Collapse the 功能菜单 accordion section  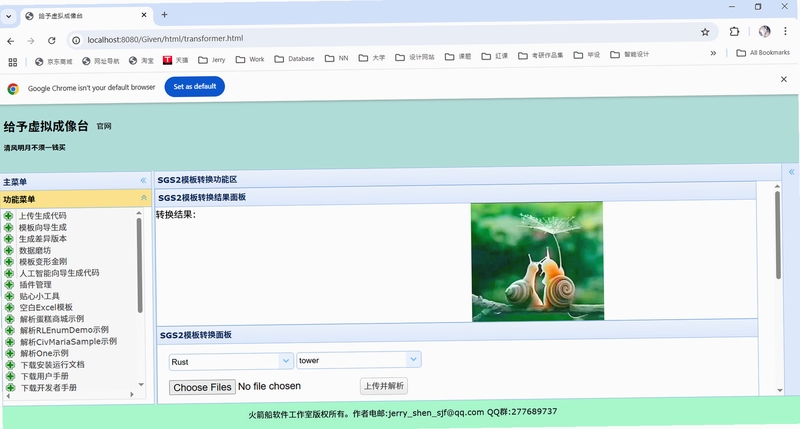point(144,197)
